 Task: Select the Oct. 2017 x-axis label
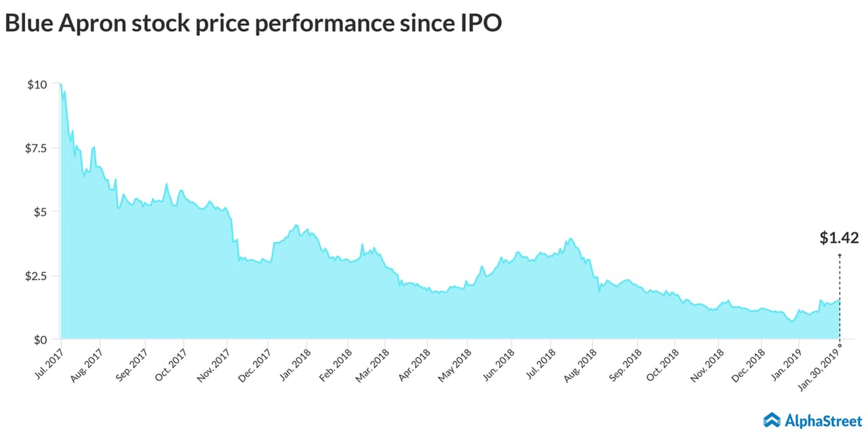pyautogui.click(x=171, y=366)
